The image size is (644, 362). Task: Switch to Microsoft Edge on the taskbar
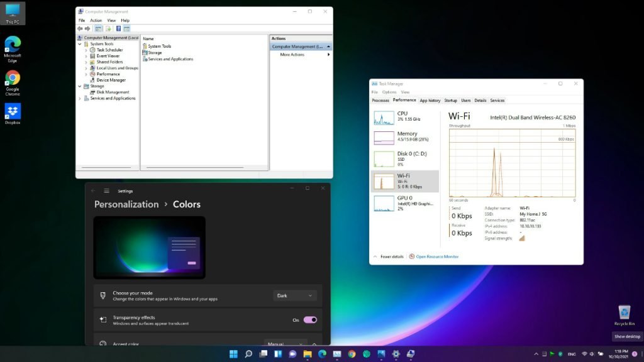(x=322, y=354)
